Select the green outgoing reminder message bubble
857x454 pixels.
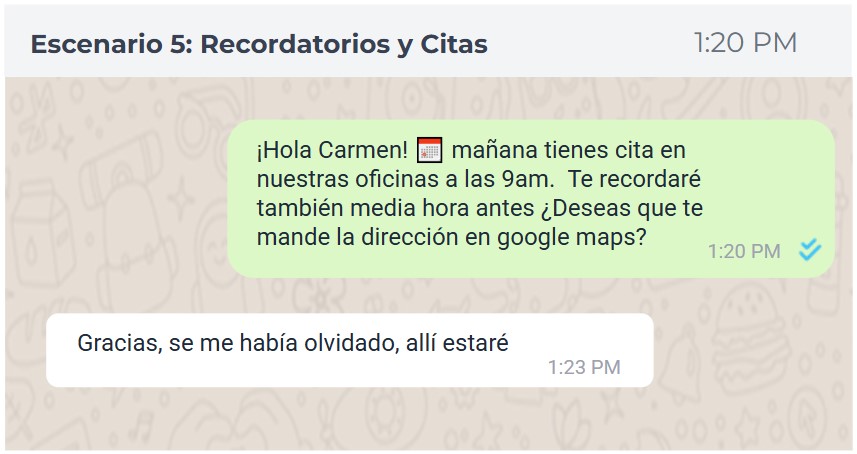[x=531, y=198]
